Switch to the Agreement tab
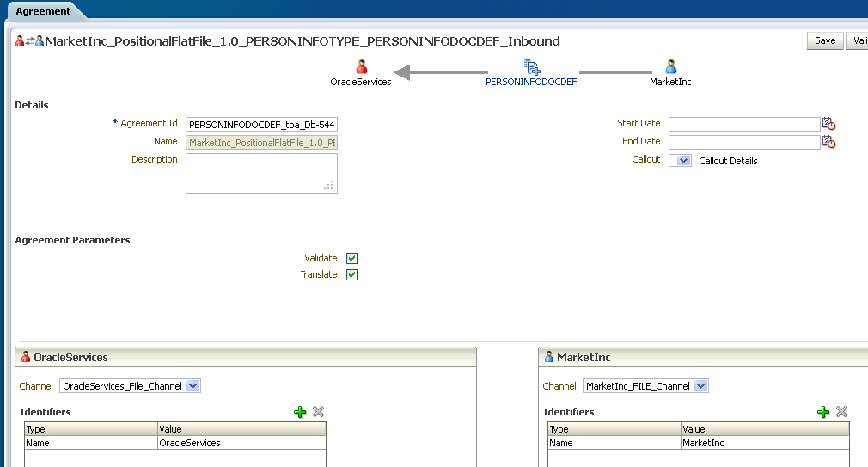Screen dimensions: 868x467 [43, 11]
